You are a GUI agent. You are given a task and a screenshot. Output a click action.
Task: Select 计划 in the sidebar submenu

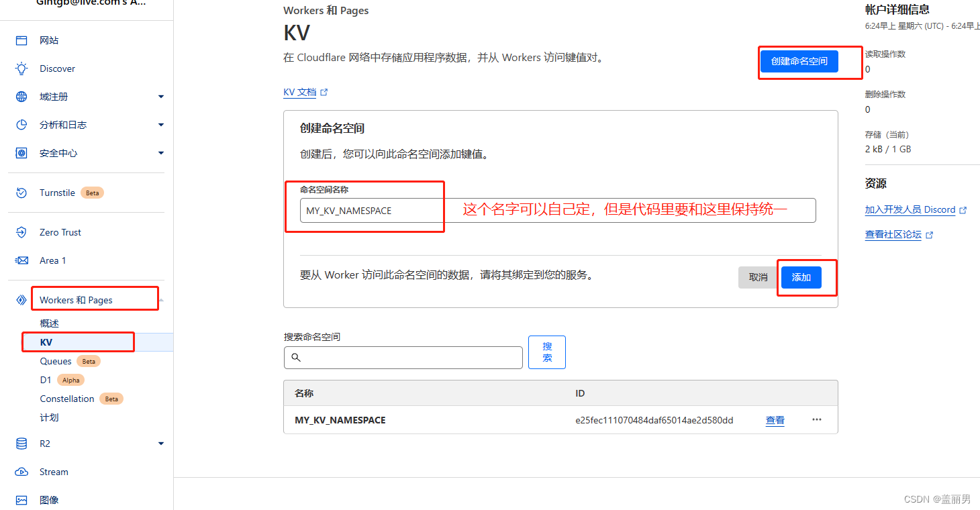49,417
